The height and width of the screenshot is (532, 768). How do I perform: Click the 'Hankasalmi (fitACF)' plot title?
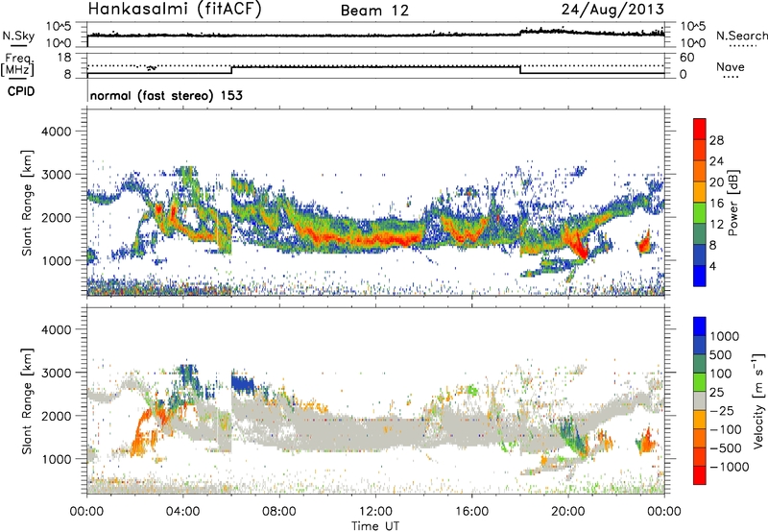175,10
